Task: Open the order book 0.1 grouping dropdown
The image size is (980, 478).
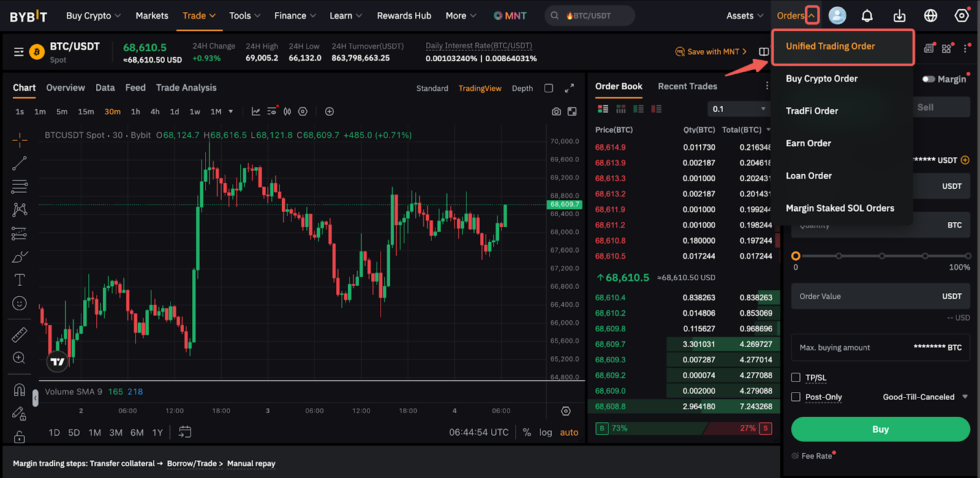Action: tap(739, 109)
